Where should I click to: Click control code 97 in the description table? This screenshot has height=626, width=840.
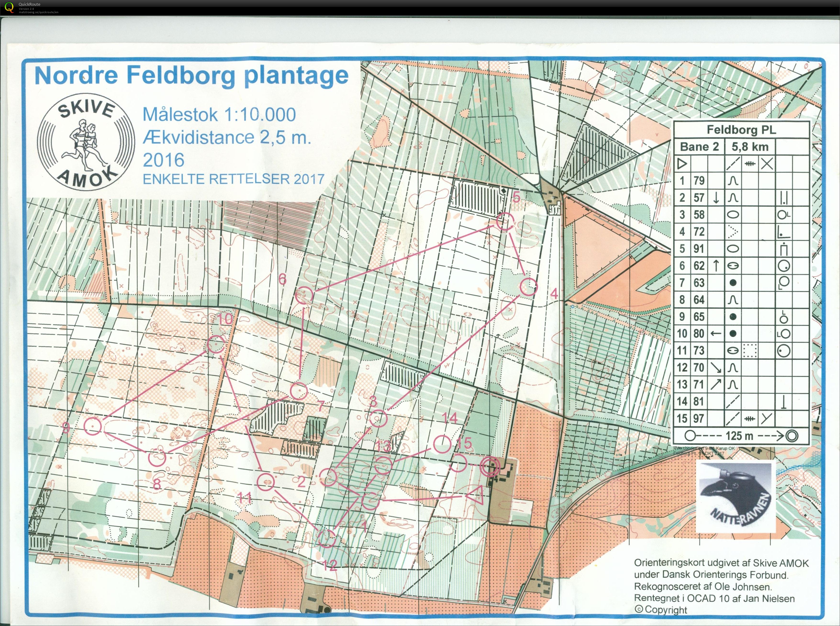[x=699, y=418]
